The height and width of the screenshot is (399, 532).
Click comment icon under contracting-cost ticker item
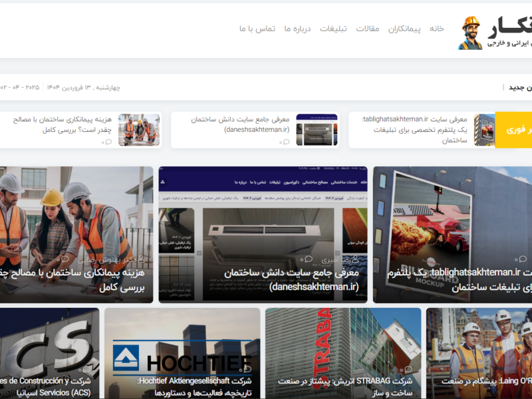pos(108,142)
